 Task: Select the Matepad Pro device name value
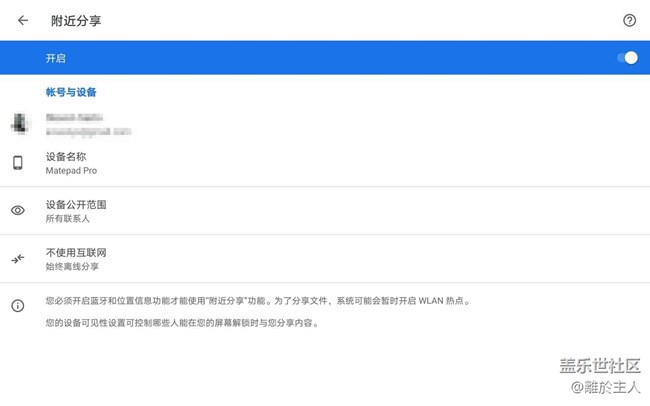[x=72, y=171]
